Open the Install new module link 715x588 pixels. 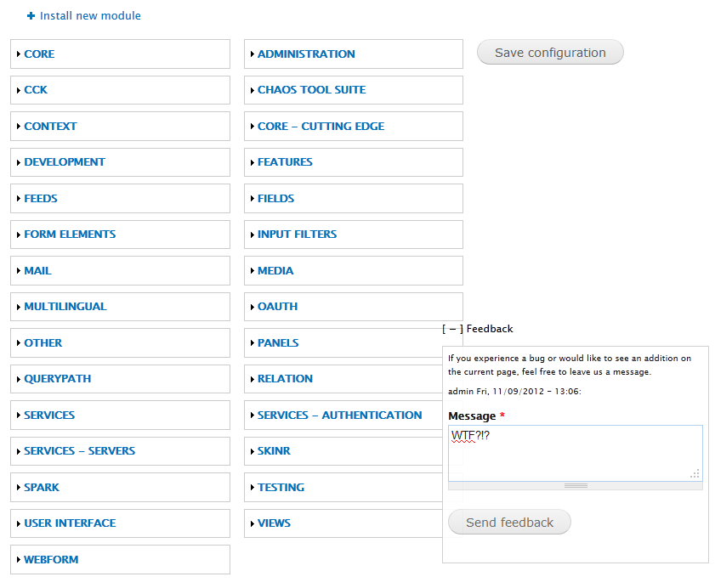pos(90,16)
